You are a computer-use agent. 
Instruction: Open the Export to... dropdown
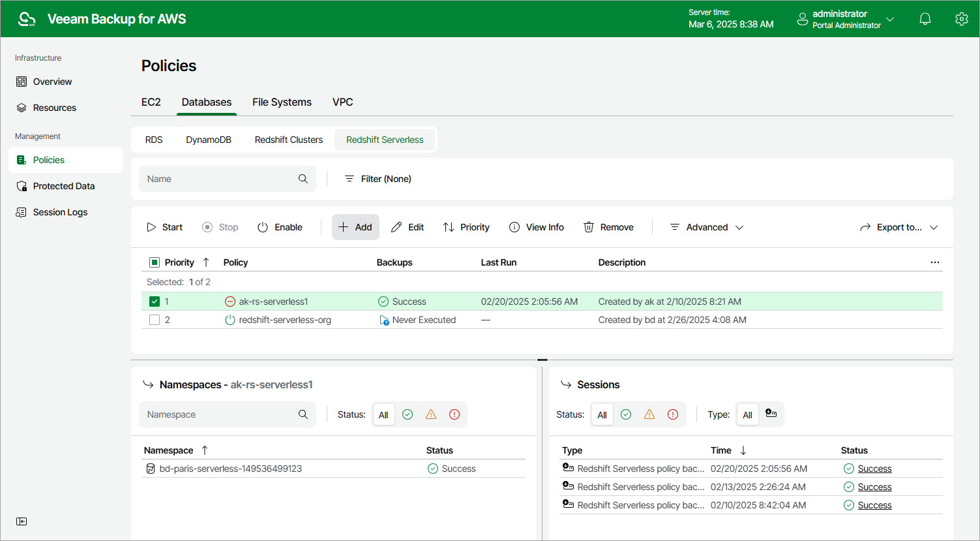coord(898,227)
